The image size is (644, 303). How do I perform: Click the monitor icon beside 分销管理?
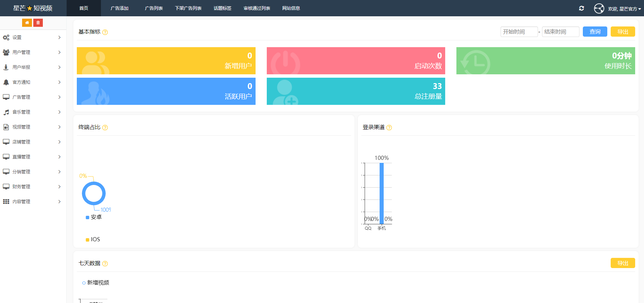[x=6, y=172]
